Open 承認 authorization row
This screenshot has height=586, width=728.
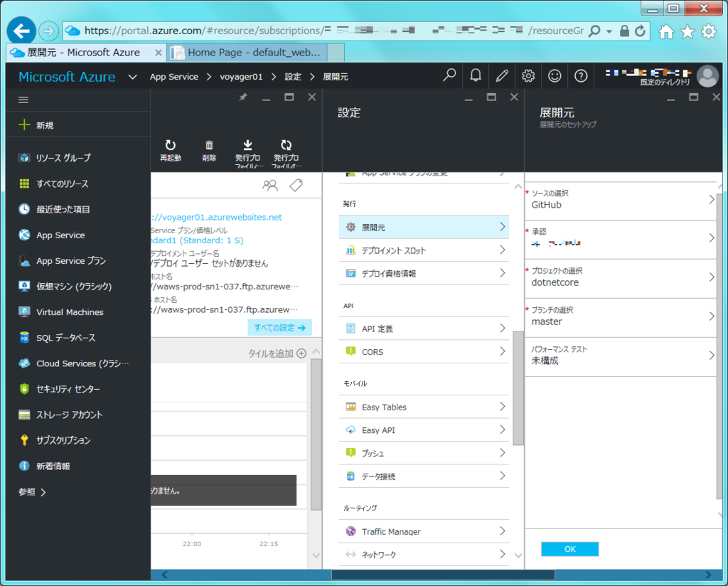[x=620, y=239]
